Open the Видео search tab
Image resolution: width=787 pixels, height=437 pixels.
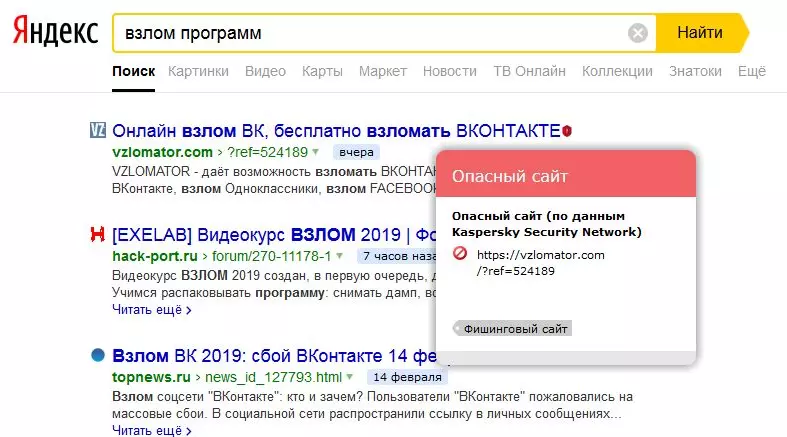coord(265,71)
